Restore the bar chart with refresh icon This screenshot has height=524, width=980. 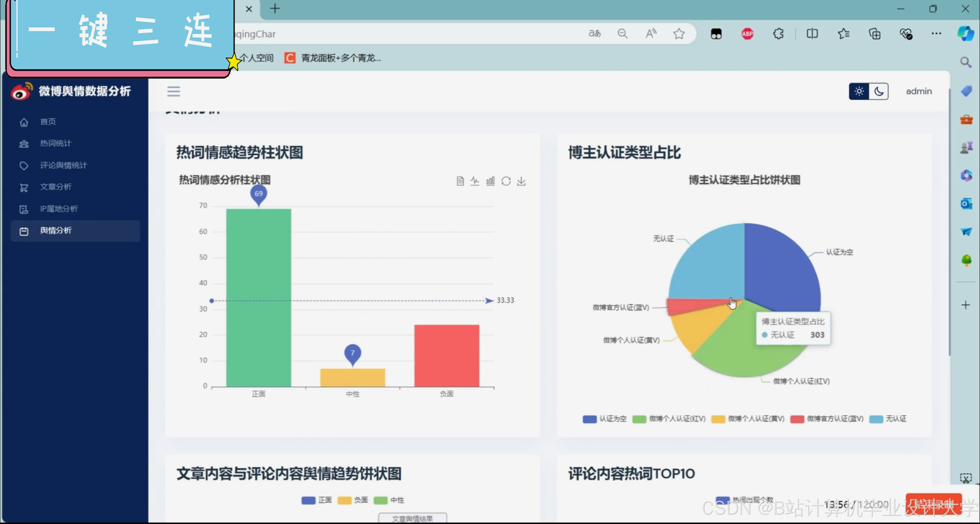pyautogui.click(x=506, y=181)
